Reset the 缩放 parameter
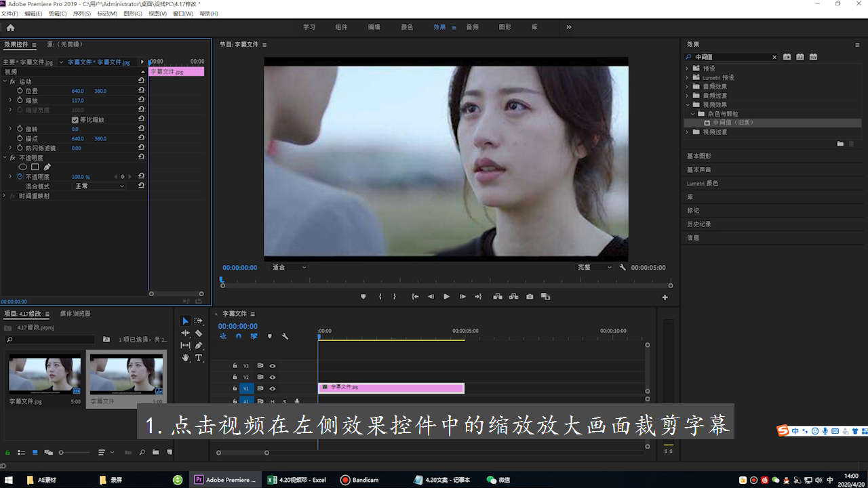This screenshot has width=868, height=488. pos(141,100)
